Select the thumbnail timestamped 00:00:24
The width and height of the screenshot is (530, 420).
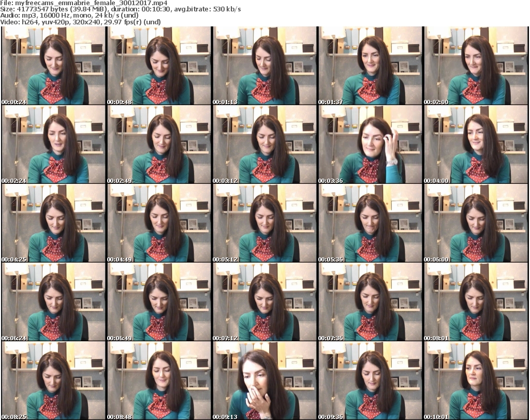pyautogui.click(x=53, y=66)
